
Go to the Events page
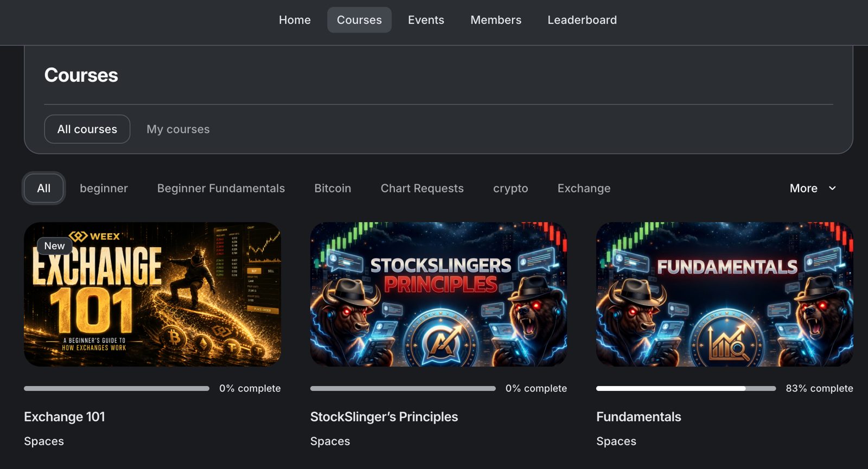[426, 20]
